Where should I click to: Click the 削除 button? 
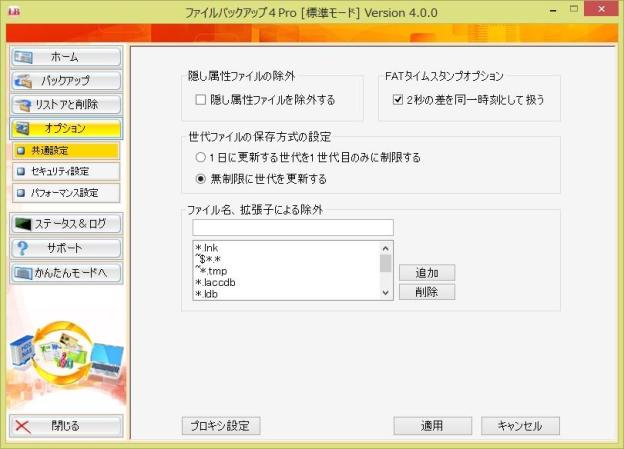point(427,292)
